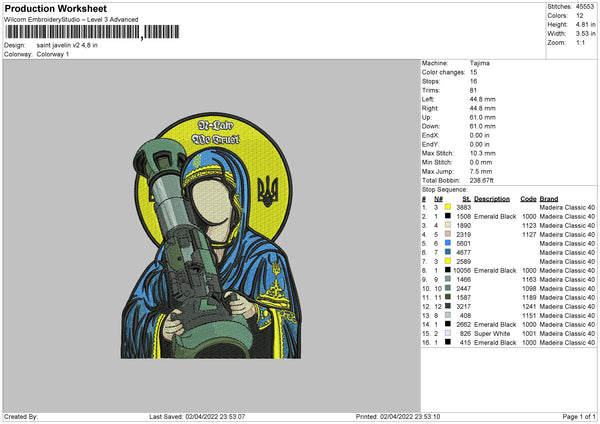Click code "1098" in row 10
Screen dimensions: 600x424
pyautogui.click(x=529, y=289)
